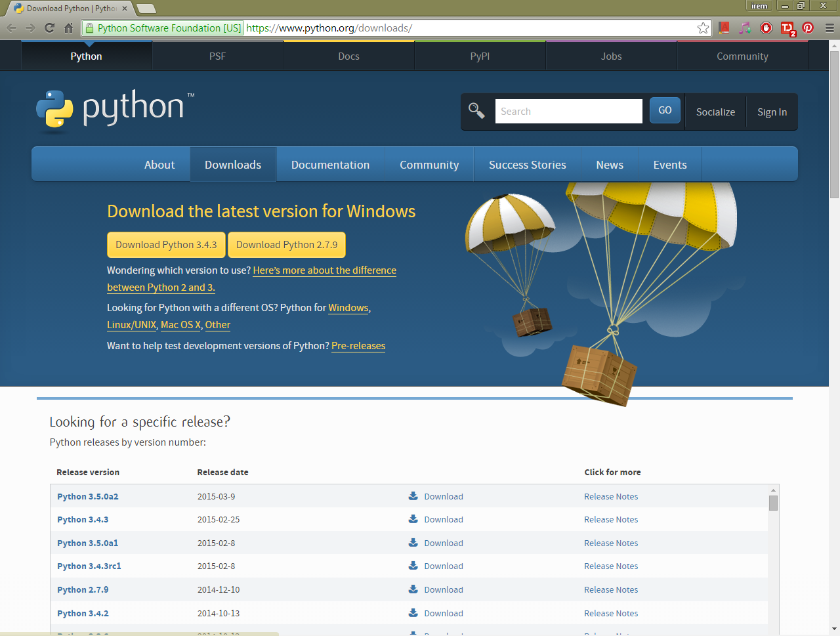This screenshot has width=840, height=636.
Task: Close the Download Python browser tab
Action: (125, 9)
